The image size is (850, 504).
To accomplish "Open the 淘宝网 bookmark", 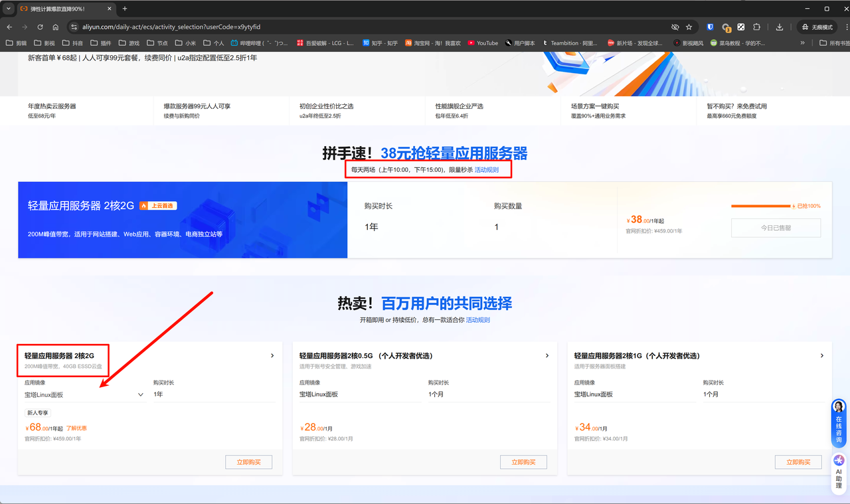I will [x=433, y=43].
